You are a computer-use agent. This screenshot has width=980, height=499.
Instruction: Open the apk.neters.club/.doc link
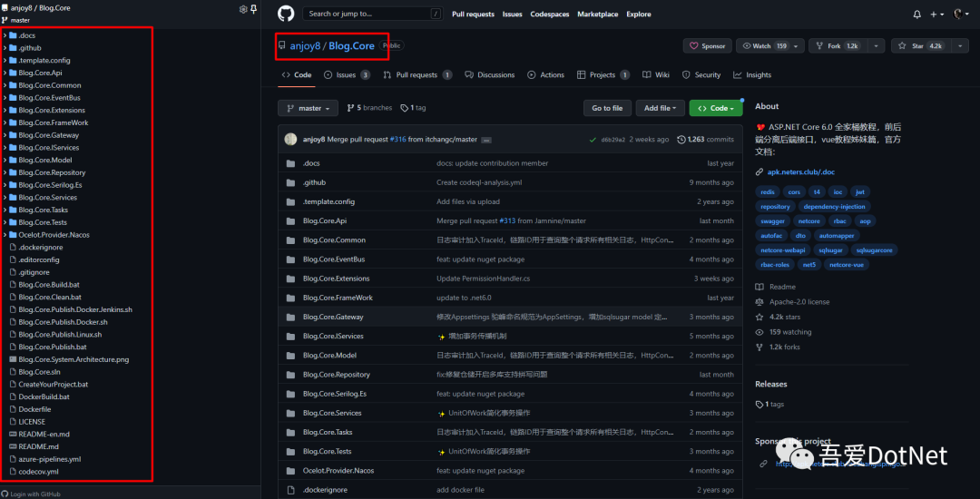tap(800, 171)
